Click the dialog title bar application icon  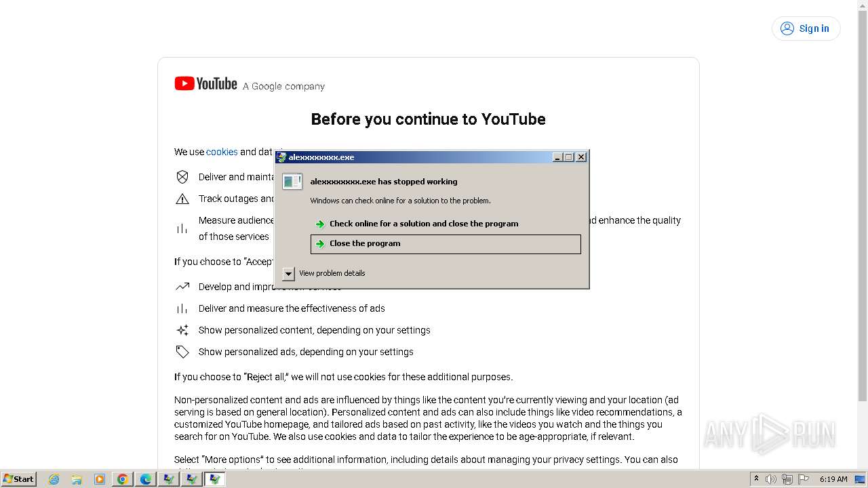click(281, 157)
